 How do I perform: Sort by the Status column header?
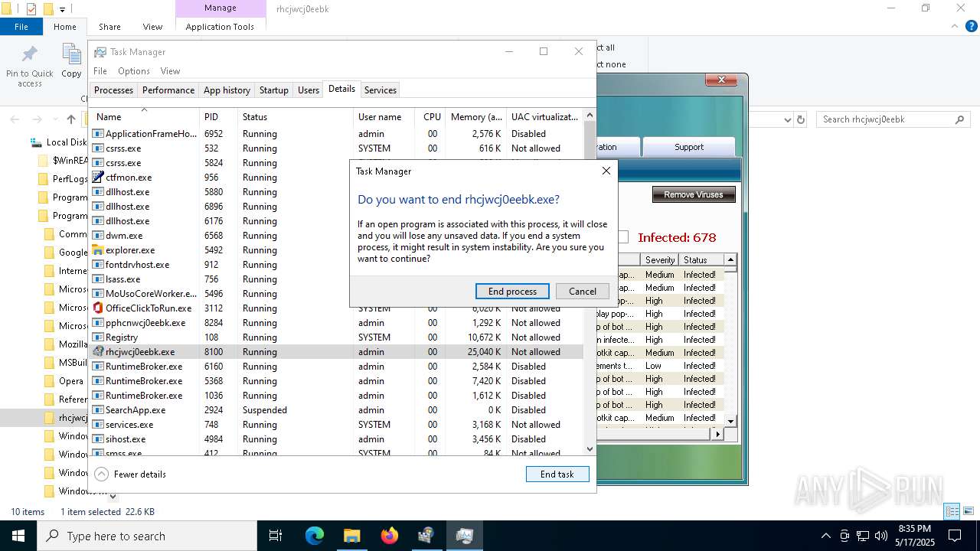(x=296, y=117)
